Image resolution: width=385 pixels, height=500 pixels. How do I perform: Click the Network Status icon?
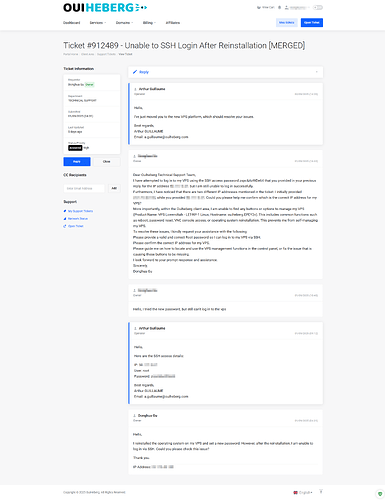tap(65, 219)
